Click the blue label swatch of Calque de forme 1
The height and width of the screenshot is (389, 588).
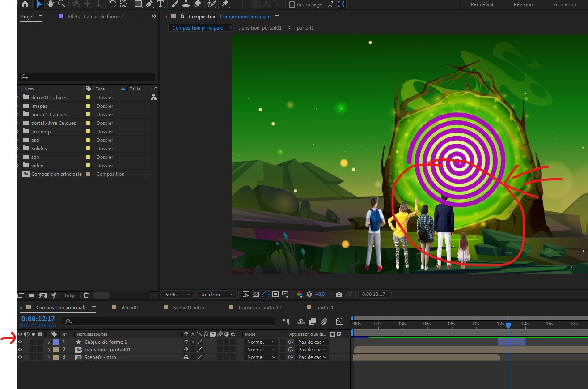point(56,342)
